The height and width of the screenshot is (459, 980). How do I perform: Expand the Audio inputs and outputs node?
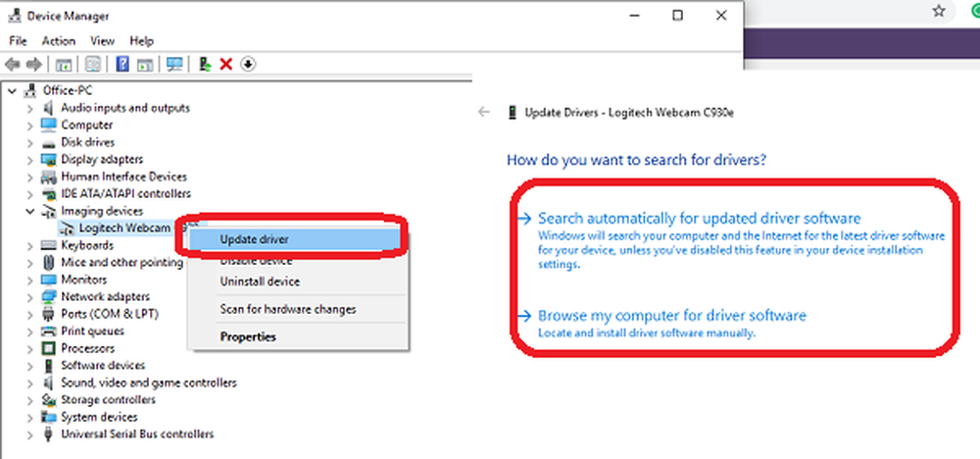(30, 108)
